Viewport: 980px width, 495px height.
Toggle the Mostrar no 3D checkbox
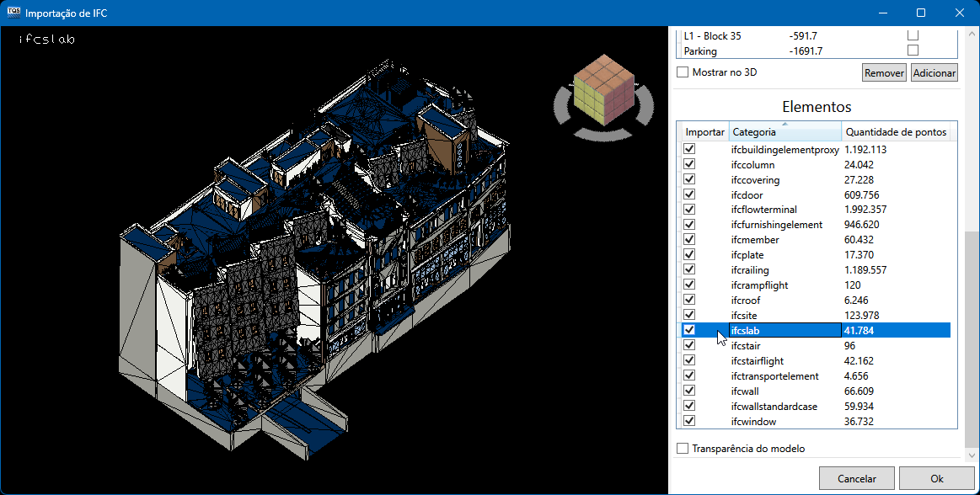[x=683, y=72]
